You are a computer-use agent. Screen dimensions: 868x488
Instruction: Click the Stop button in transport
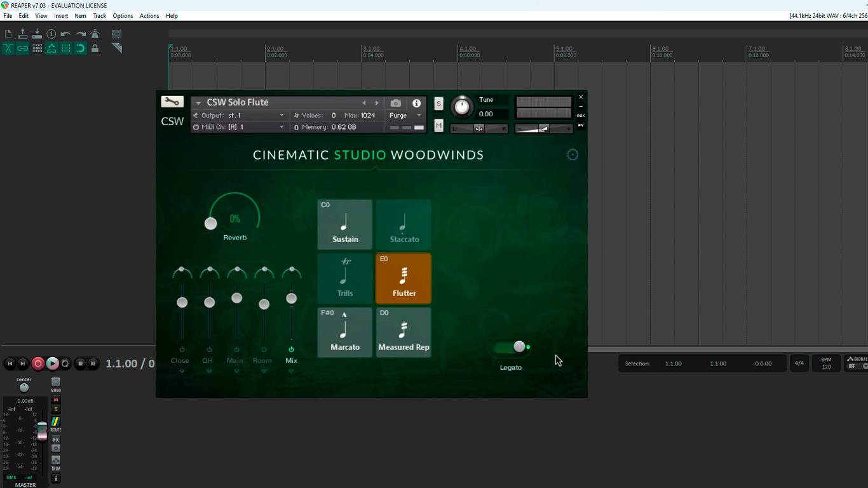(x=80, y=363)
